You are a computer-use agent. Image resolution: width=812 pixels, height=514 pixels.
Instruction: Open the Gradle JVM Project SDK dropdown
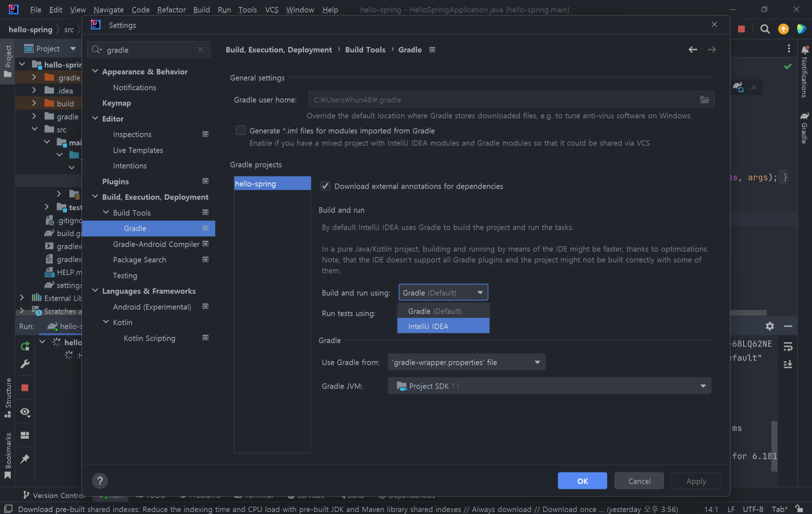549,386
